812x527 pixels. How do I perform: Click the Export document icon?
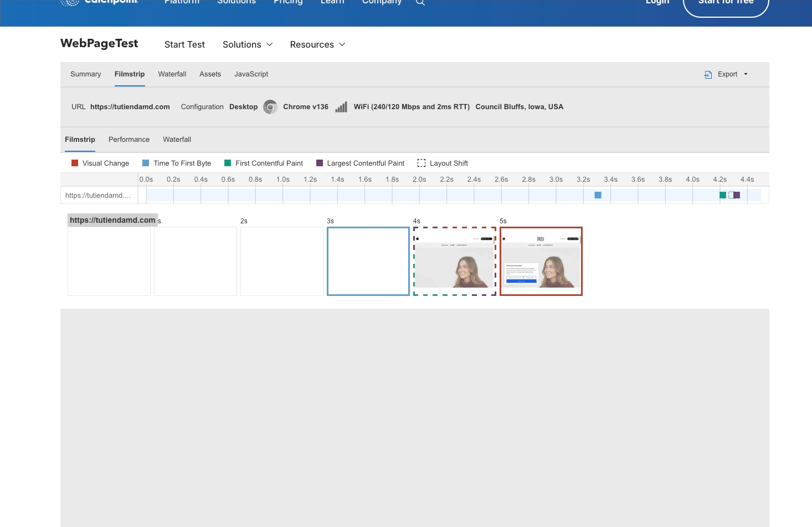coord(708,74)
